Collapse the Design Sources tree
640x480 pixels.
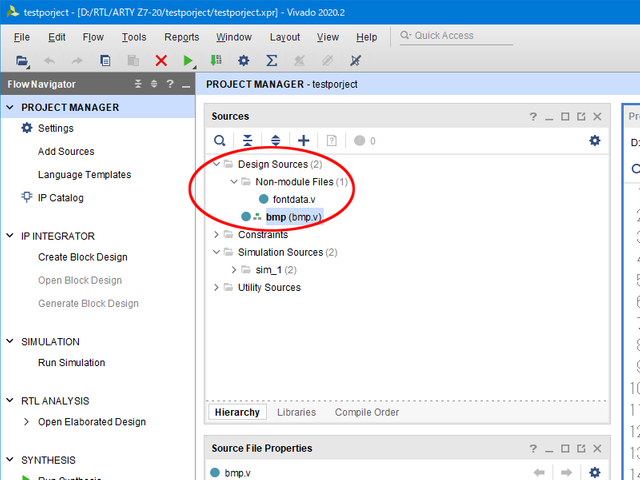(x=216, y=164)
